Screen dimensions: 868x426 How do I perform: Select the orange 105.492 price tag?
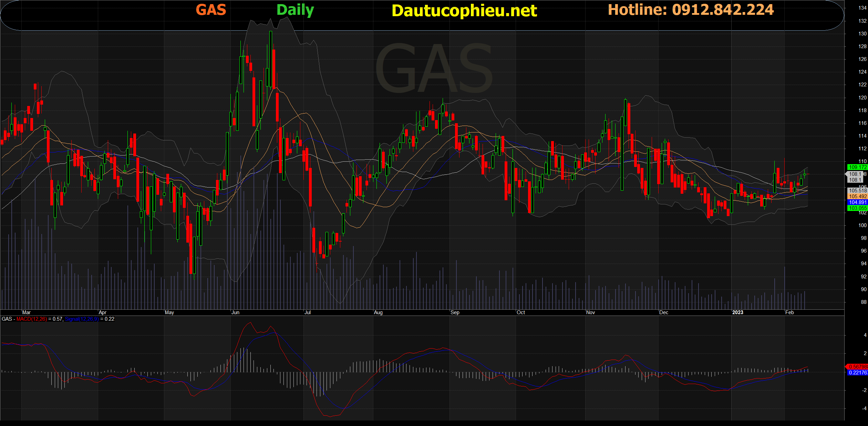click(857, 196)
